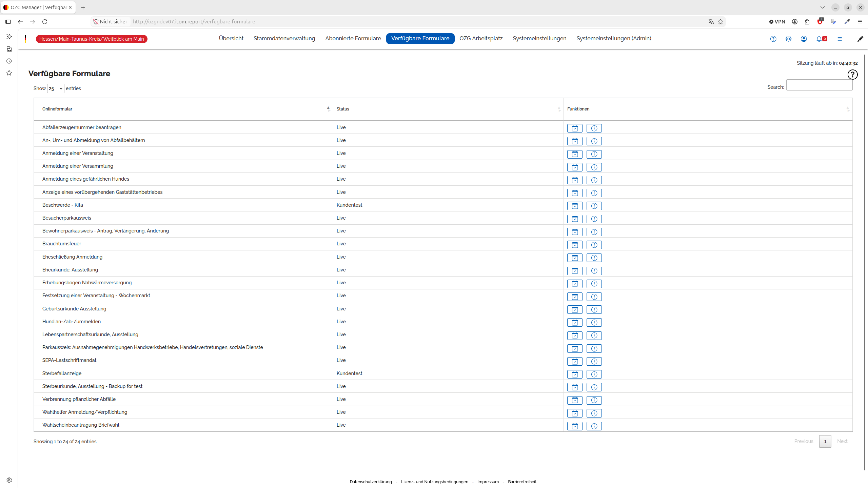The width and height of the screenshot is (868, 488).
Task: Open the Show entries dropdown
Action: click(56, 88)
